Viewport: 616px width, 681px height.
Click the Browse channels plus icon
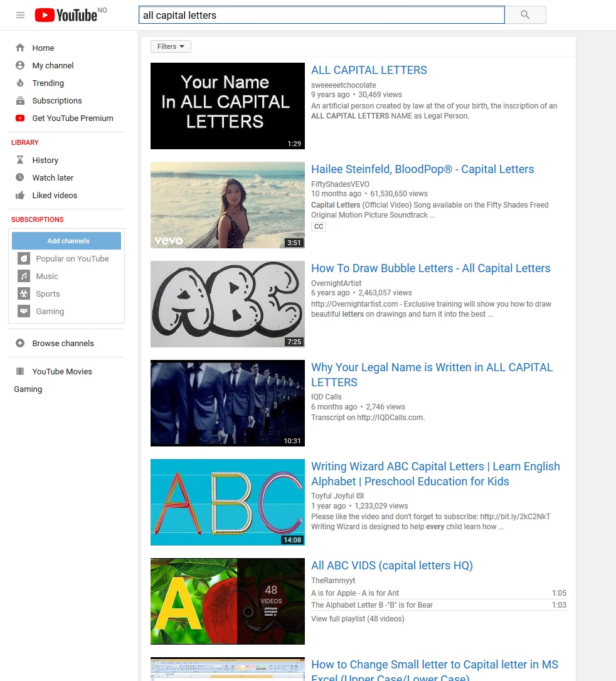20,343
